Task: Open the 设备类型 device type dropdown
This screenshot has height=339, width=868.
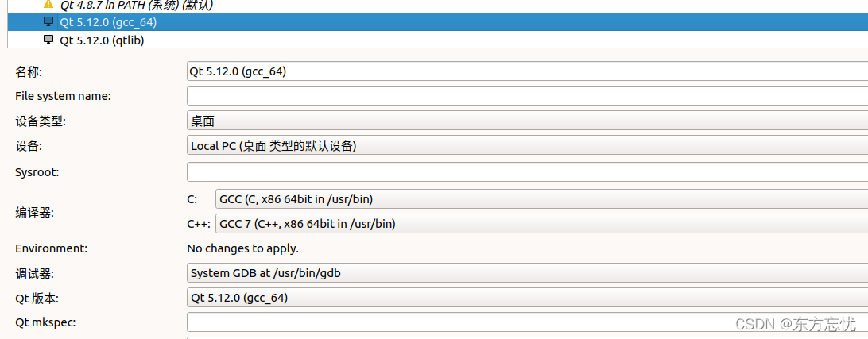Action: (525, 121)
